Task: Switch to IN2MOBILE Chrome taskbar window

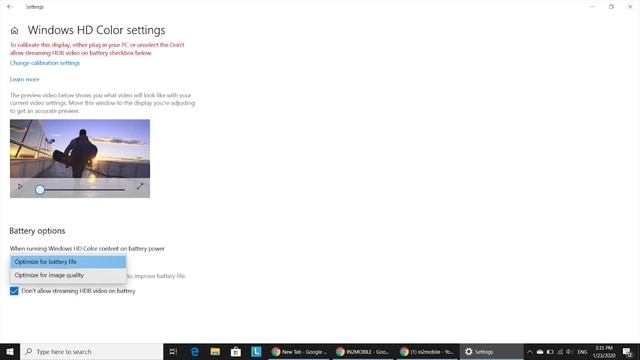Action: 364,351
